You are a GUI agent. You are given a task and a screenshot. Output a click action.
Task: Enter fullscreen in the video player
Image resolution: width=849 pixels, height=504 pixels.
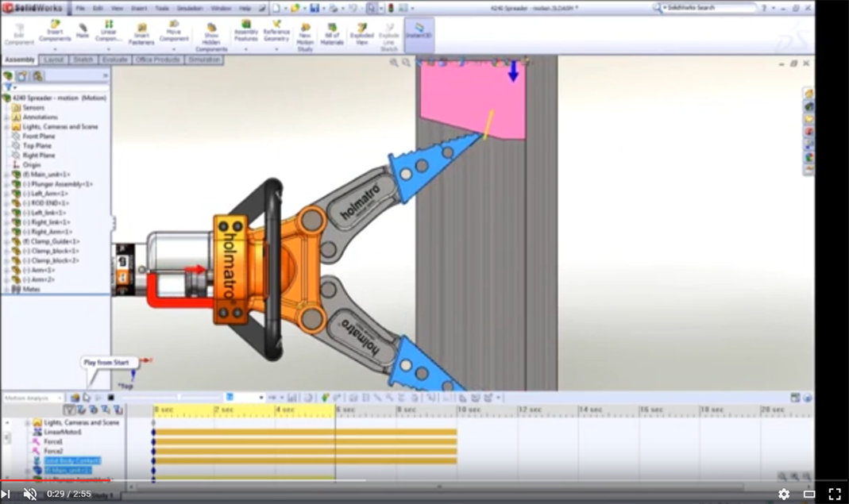point(835,494)
